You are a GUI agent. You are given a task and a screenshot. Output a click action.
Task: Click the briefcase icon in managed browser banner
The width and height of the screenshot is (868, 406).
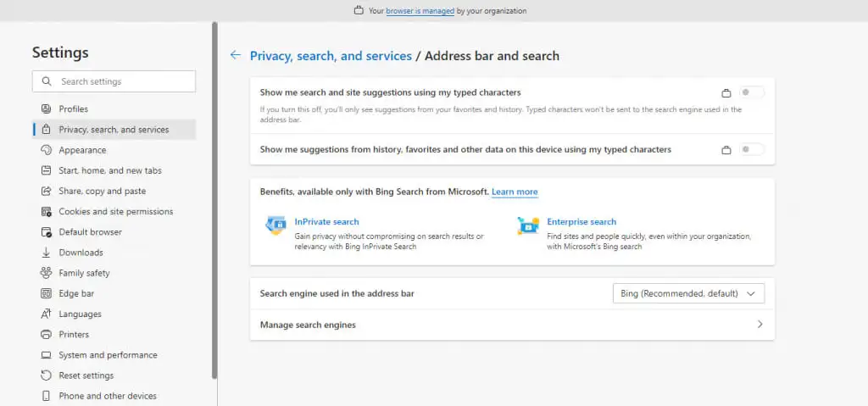359,10
